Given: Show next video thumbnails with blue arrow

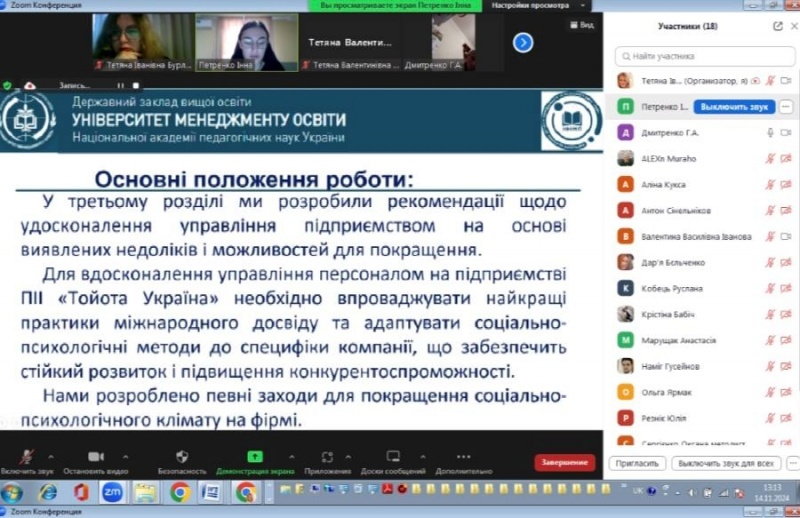Looking at the screenshot, I should click(x=523, y=42).
